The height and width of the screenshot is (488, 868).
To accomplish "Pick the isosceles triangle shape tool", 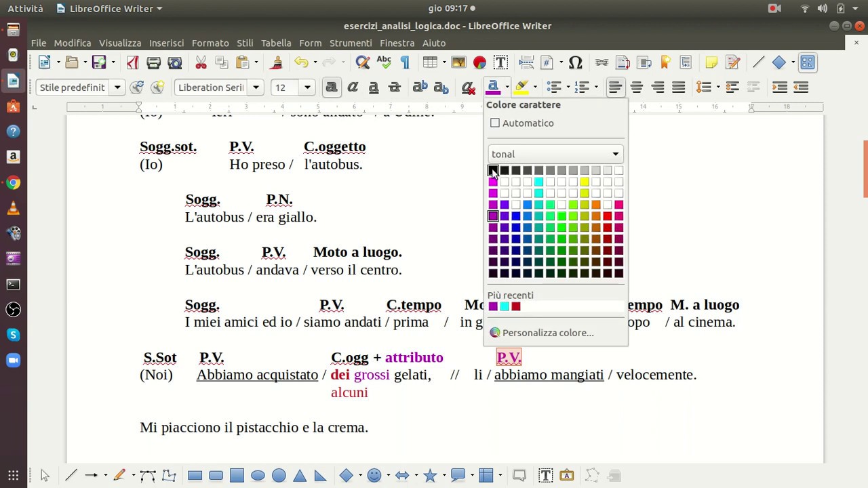I will pos(300,475).
